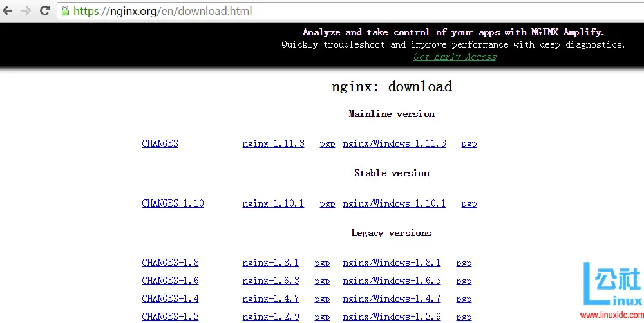Go back with the browser back arrow
644x323 pixels.
[7, 11]
